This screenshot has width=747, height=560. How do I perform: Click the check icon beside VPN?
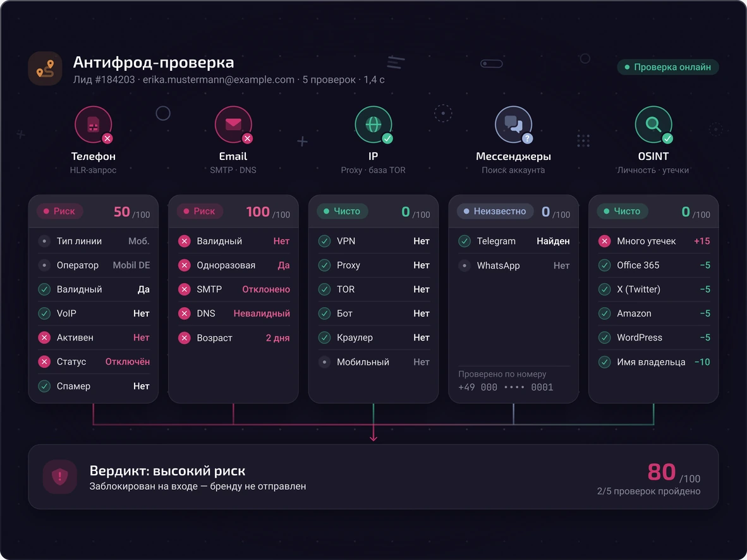click(324, 241)
